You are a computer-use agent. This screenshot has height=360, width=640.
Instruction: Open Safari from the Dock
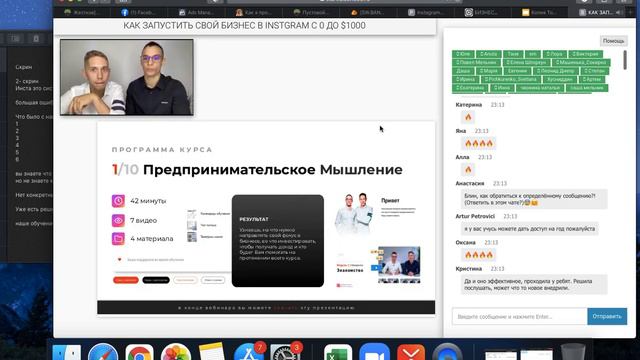click(x=103, y=352)
